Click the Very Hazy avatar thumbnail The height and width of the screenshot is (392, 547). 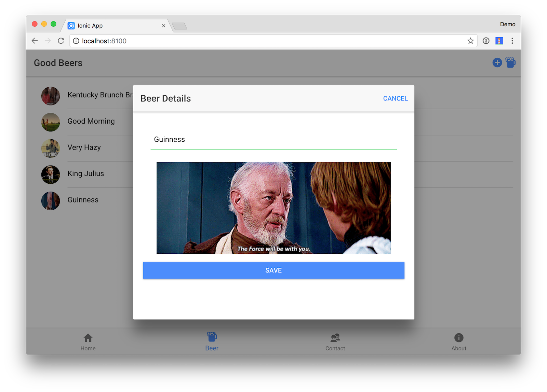(x=51, y=148)
